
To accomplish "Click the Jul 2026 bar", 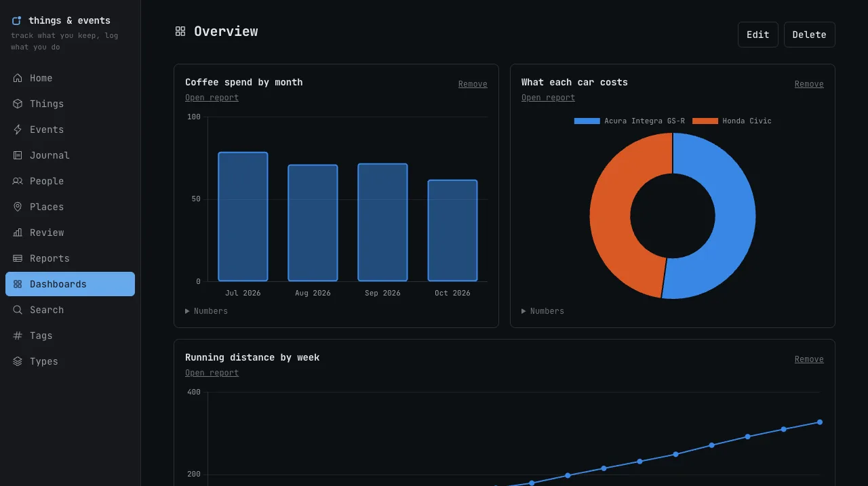I will (x=243, y=216).
